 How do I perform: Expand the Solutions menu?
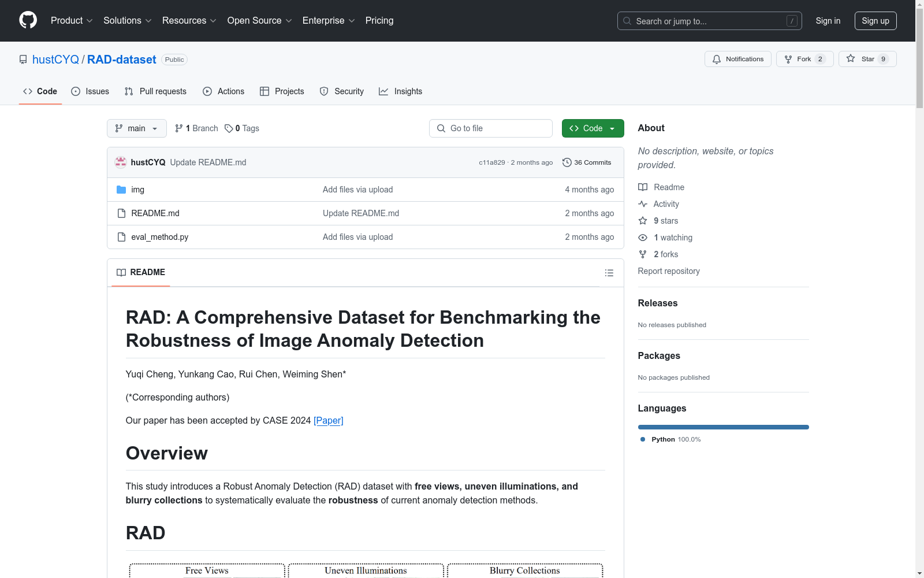128,20
